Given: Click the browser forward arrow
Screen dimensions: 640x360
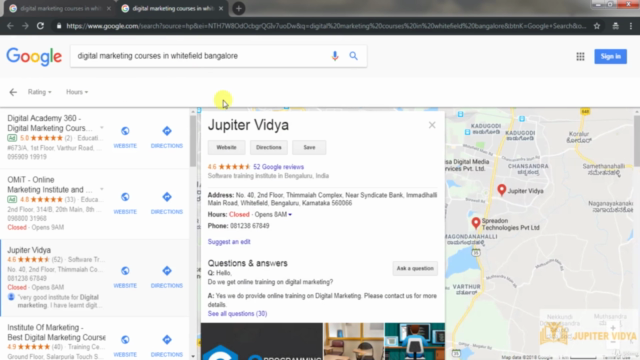Looking at the screenshot, I should pyautogui.click(x=25, y=26).
